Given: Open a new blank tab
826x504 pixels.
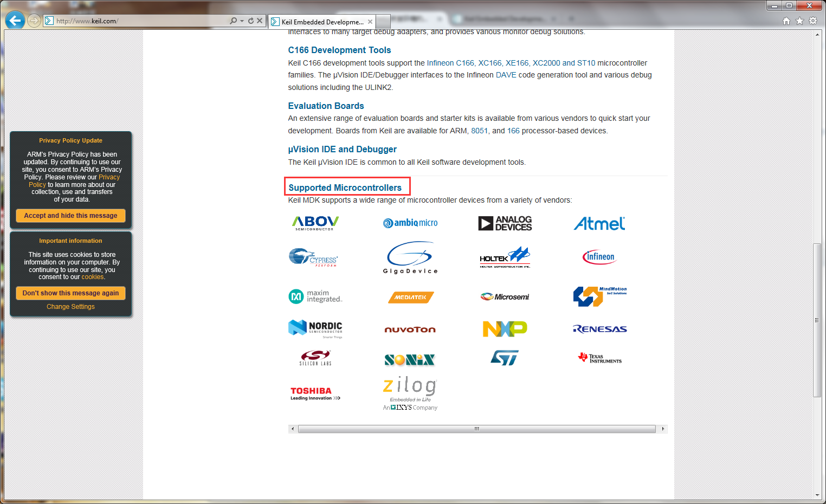Looking at the screenshot, I should 383,22.
